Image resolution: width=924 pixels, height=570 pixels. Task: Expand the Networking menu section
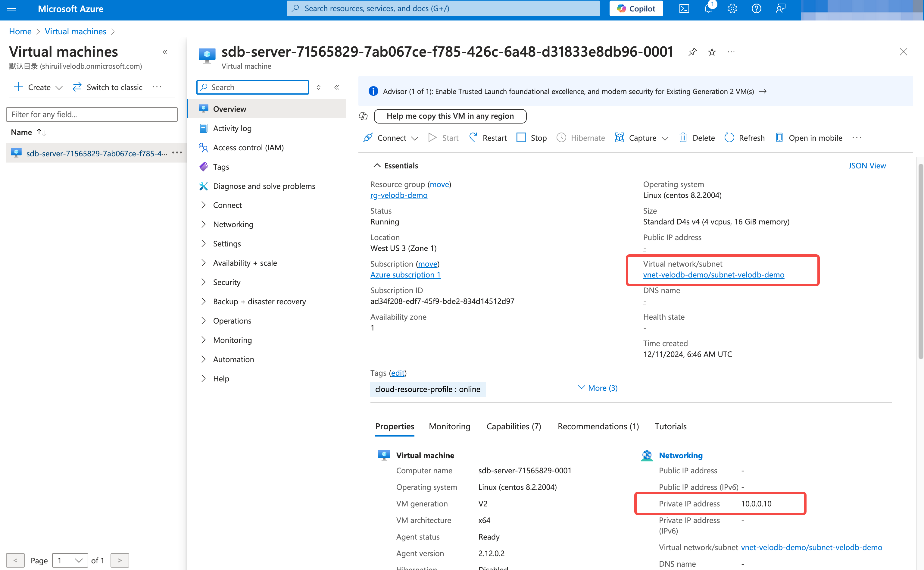pos(233,224)
